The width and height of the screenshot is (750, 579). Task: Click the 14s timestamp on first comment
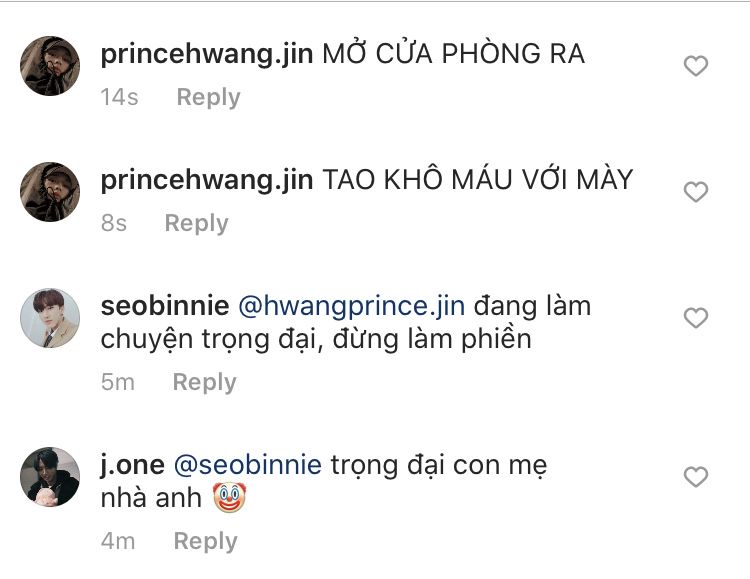[x=120, y=97]
